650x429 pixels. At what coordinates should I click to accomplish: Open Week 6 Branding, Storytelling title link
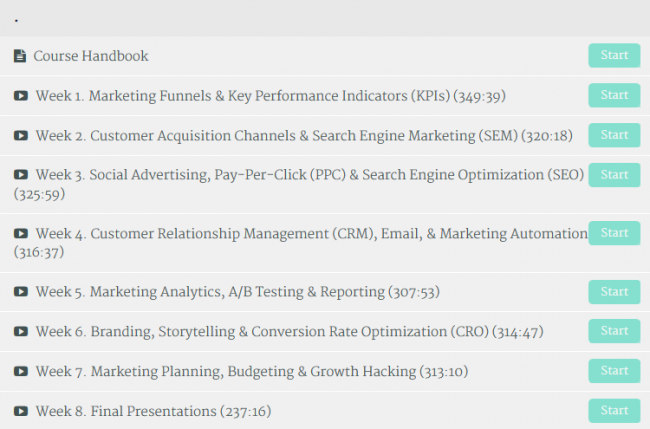pyautogui.click(x=289, y=332)
